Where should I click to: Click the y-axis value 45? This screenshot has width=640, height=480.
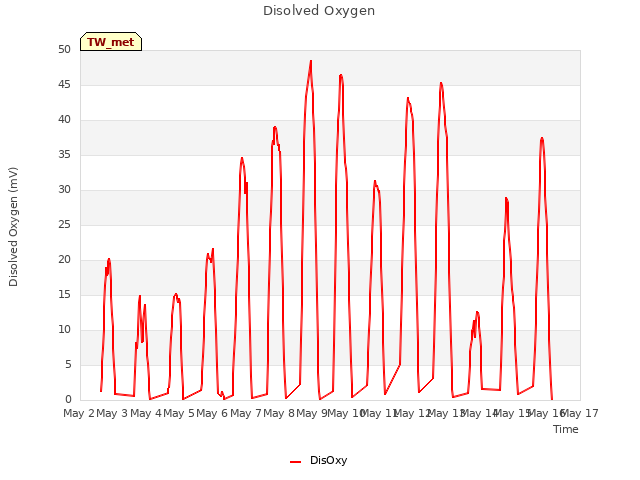[x=64, y=84]
